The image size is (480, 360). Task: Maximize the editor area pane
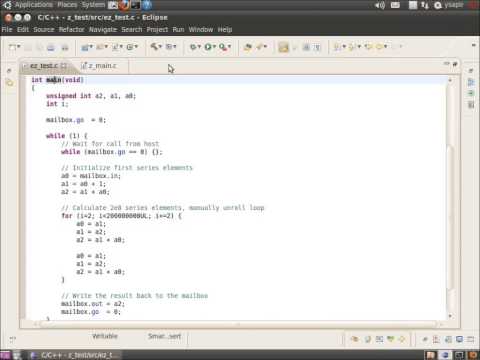[455, 64]
